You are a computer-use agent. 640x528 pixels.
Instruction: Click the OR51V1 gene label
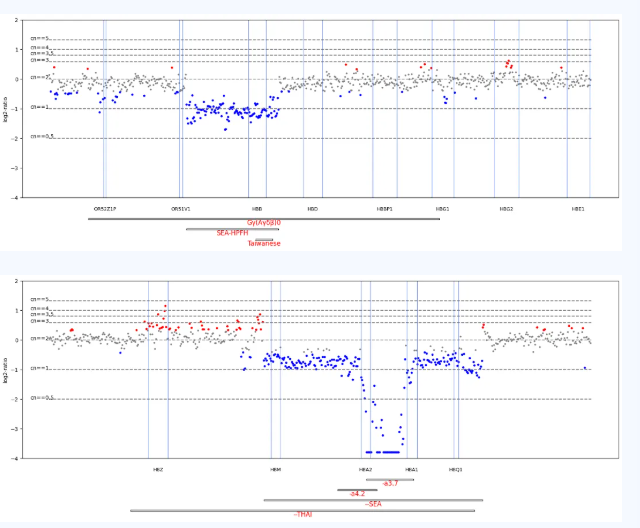[181, 209]
